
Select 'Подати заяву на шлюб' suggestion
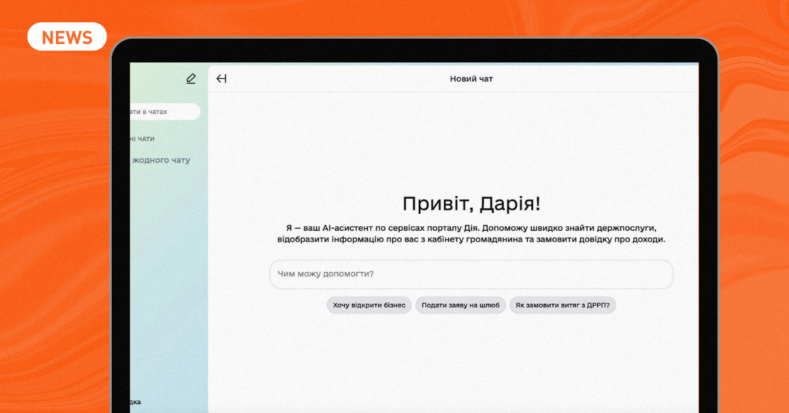(x=460, y=305)
